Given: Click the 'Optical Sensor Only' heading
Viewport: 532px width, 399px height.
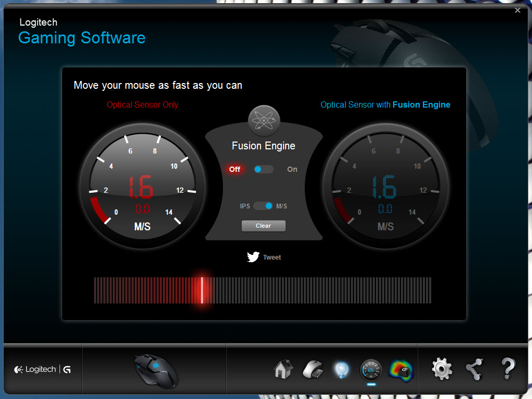Looking at the screenshot, I should coord(143,105).
